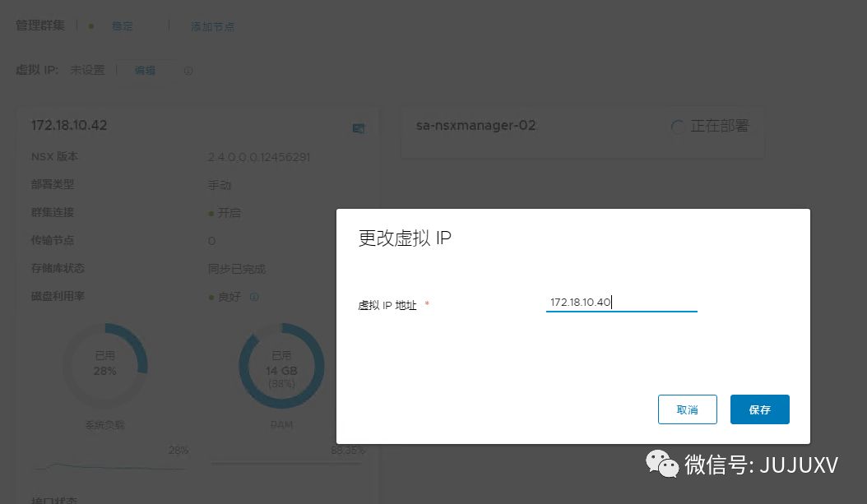Click the 正在部署 deployment status text
Viewport: 867px width, 504px height.
[720, 126]
